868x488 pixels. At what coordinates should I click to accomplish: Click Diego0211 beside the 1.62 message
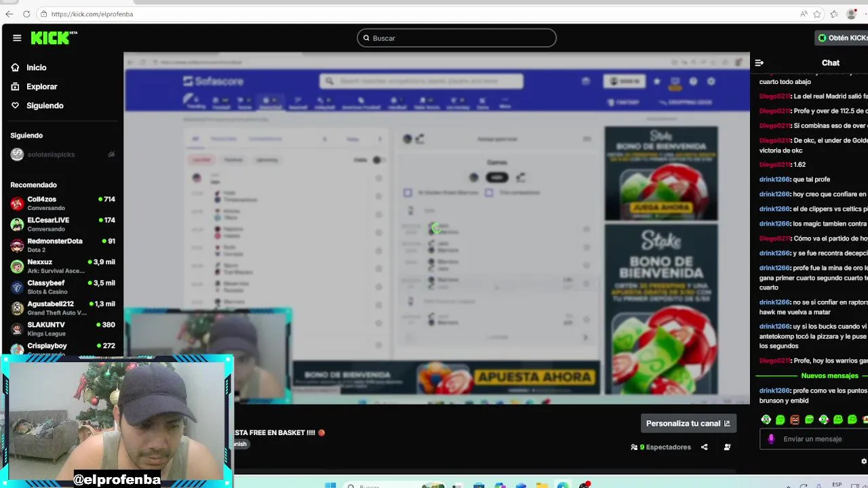pyautogui.click(x=774, y=165)
